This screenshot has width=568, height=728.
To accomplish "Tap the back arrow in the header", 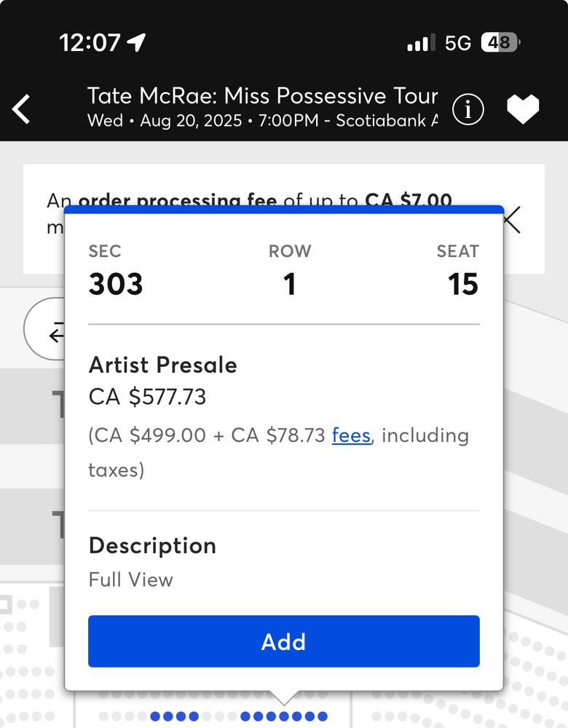I will click(x=22, y=109).
